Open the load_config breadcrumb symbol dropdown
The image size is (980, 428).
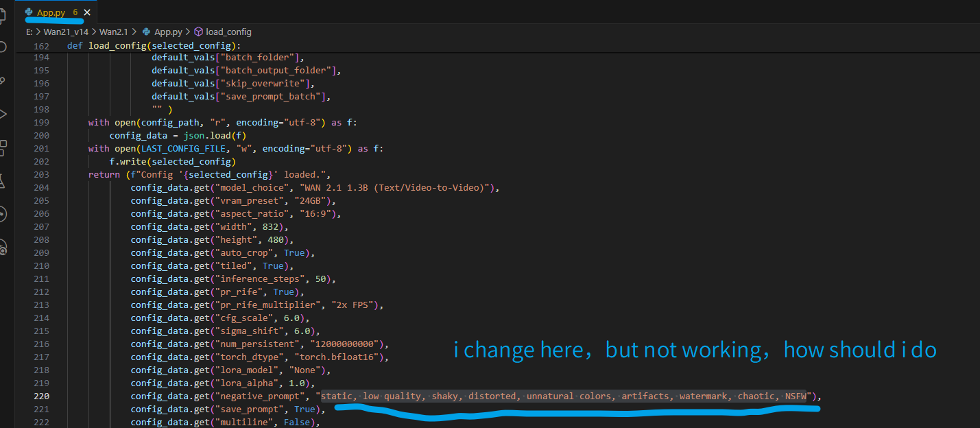coord(228,32)
